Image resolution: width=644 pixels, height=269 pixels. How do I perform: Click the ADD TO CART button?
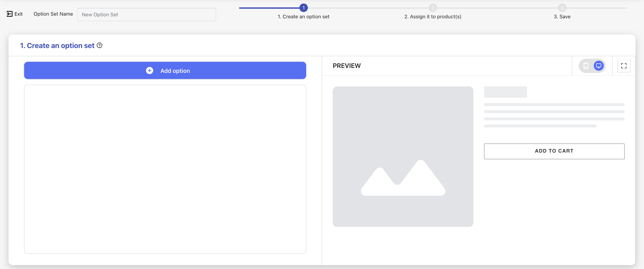[x=554, y=151]
